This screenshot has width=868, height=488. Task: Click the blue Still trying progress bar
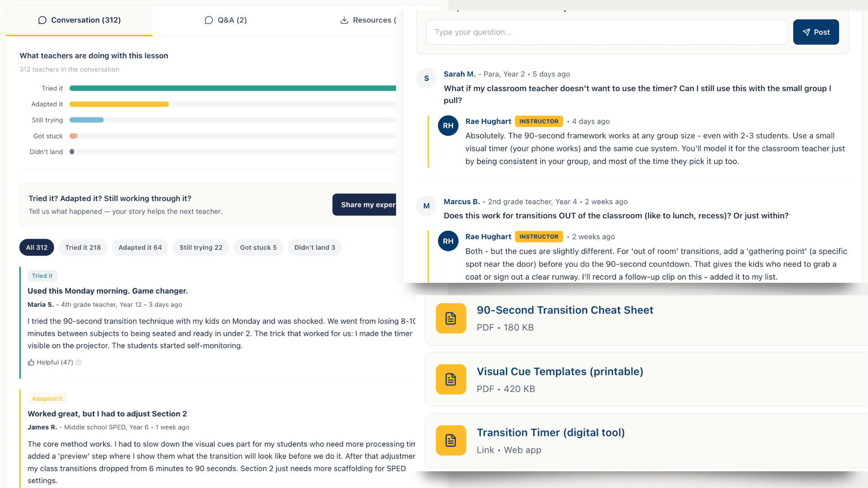pyautogui.click(x=87, y=120)
